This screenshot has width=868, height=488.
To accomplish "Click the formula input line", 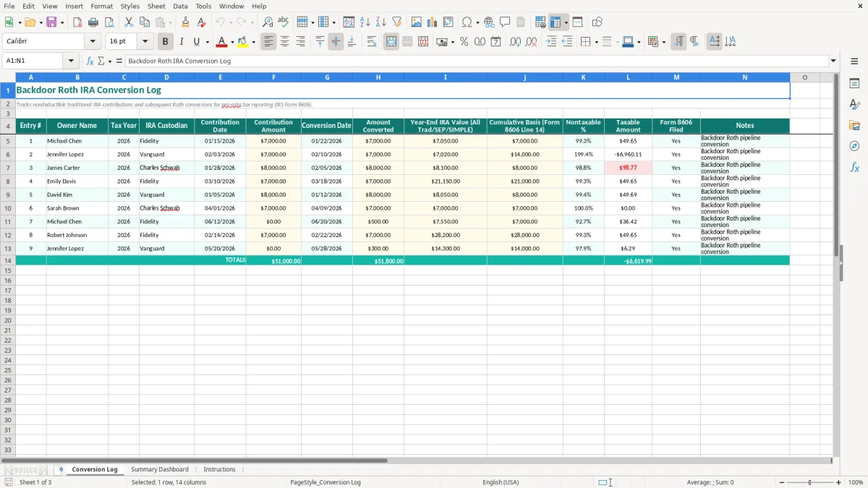I will click(477, 61).
